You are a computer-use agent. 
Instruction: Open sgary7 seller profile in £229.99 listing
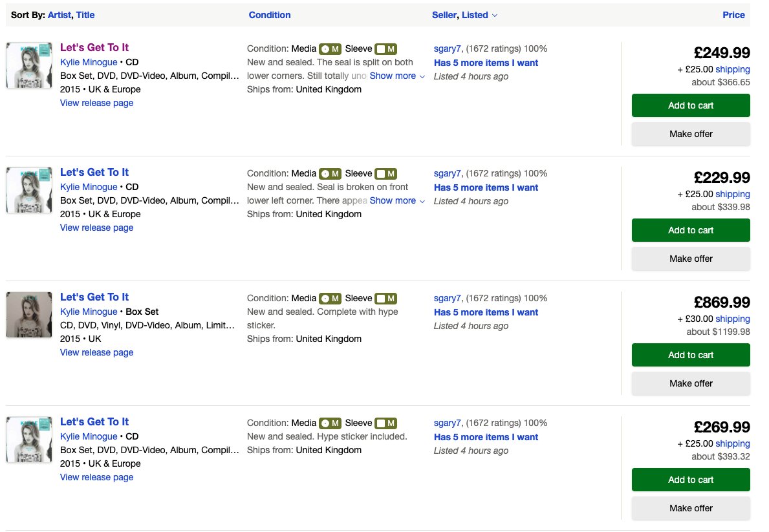coord(448,173)
